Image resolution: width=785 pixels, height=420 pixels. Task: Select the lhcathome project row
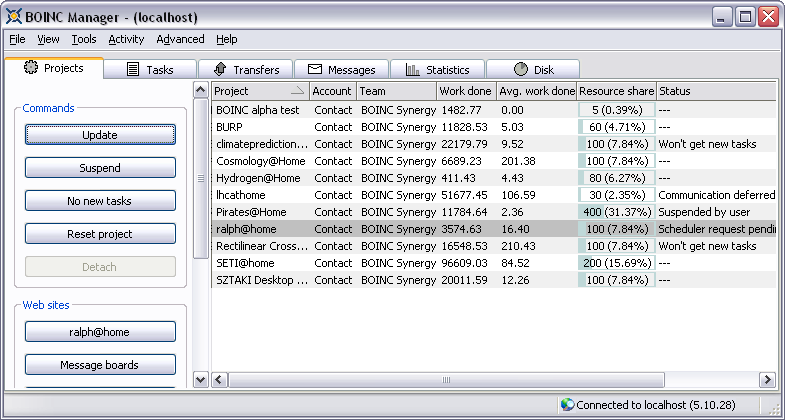(x=494, y=195)
